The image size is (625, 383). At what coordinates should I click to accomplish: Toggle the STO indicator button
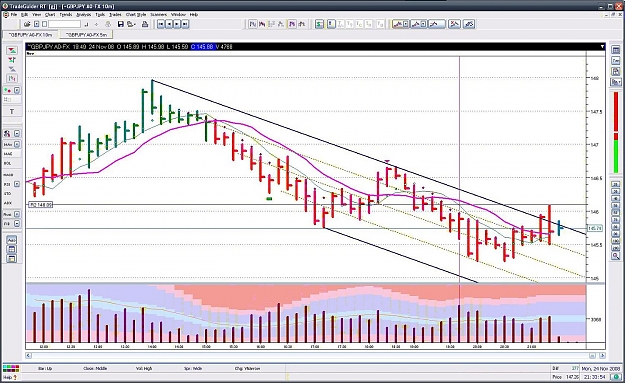coord(8,194)
